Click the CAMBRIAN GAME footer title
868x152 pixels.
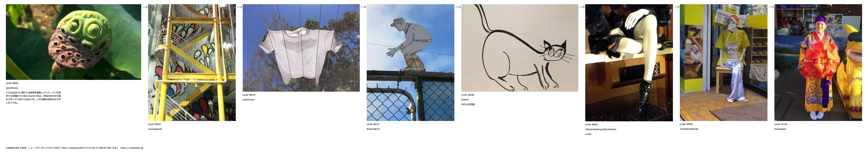16,148
